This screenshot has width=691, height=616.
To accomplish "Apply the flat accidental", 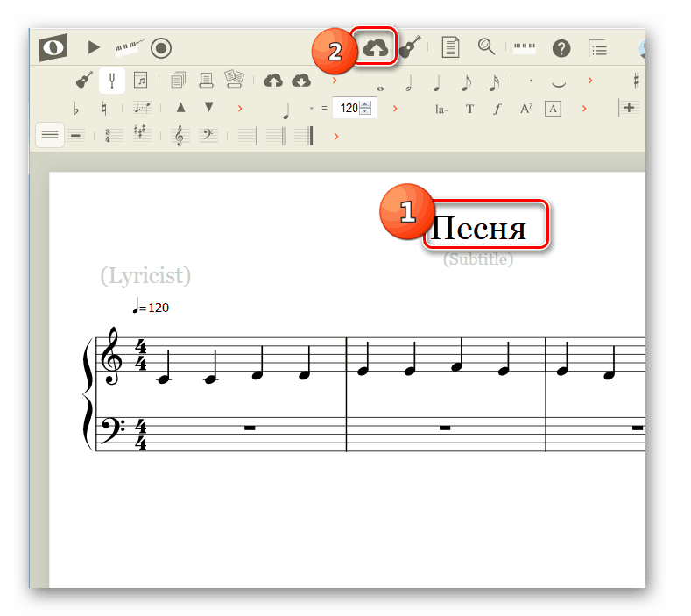I will pos(76,109).
